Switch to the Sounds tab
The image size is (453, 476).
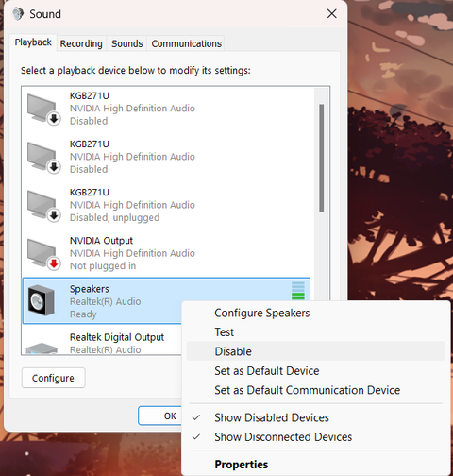126,43
